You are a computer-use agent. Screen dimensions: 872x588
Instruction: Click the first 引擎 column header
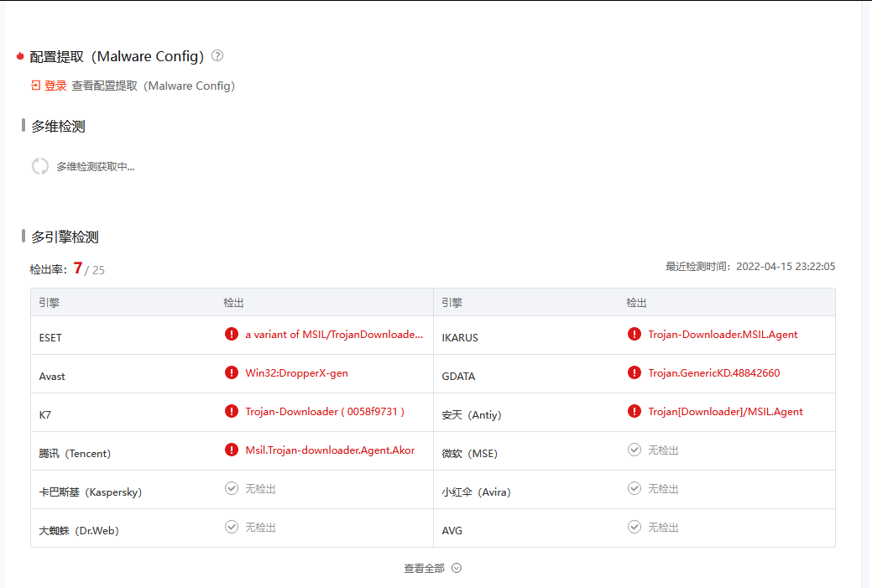click(50, 303)
